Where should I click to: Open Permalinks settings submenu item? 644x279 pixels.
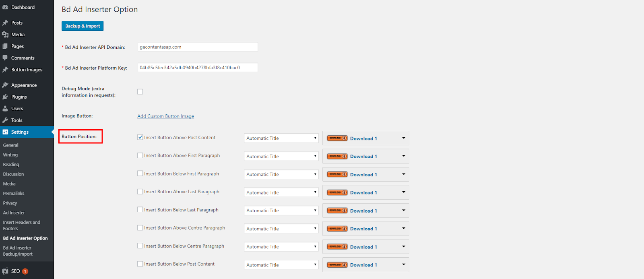(x=14, y=194)
